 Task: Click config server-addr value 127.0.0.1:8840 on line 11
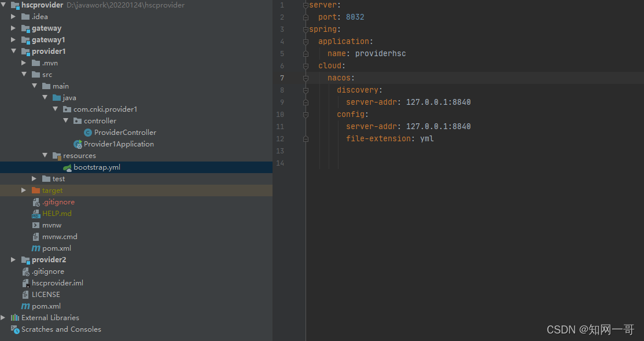[438, 126]
